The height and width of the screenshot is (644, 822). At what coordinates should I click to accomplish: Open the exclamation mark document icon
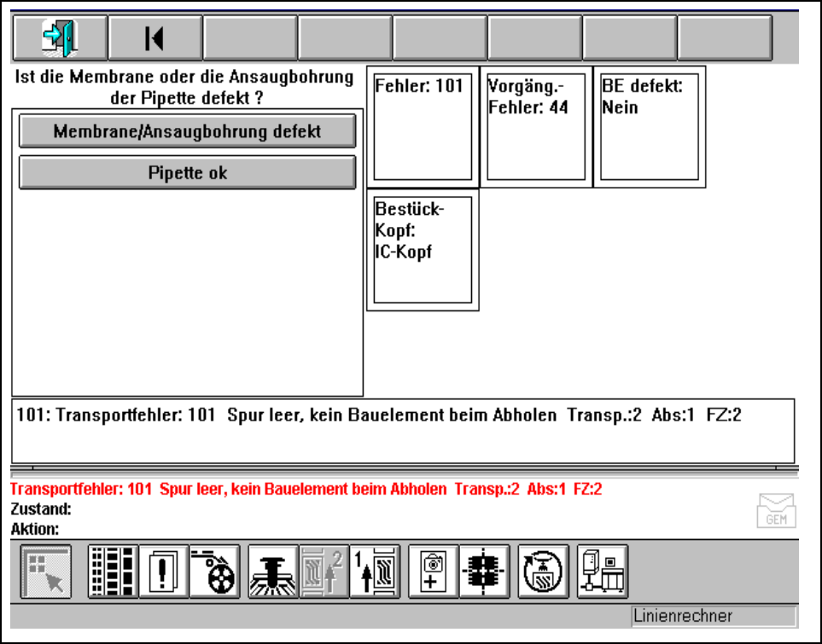tap(164, 571)
